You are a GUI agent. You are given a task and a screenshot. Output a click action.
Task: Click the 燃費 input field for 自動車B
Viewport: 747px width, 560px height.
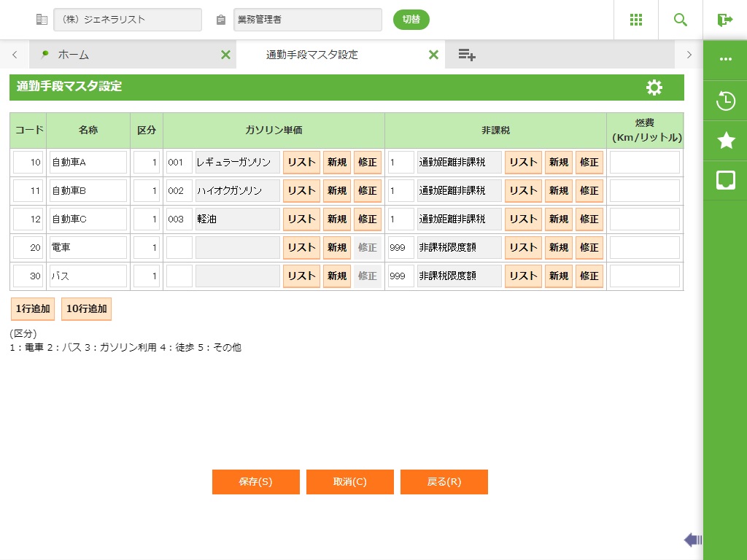pos(644,191)
